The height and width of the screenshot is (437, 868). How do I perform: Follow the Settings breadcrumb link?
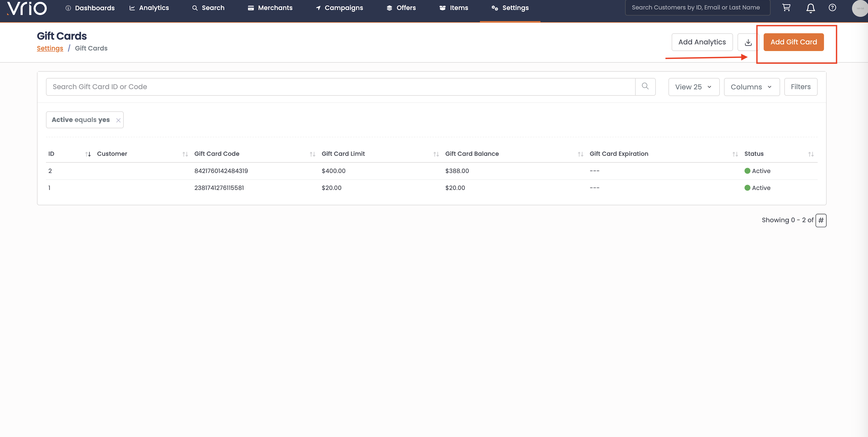tap(50, 48)
